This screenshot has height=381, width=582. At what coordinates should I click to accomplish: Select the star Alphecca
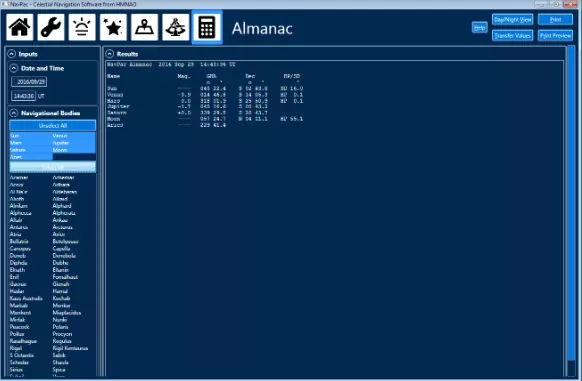click(x=20, y=213)
